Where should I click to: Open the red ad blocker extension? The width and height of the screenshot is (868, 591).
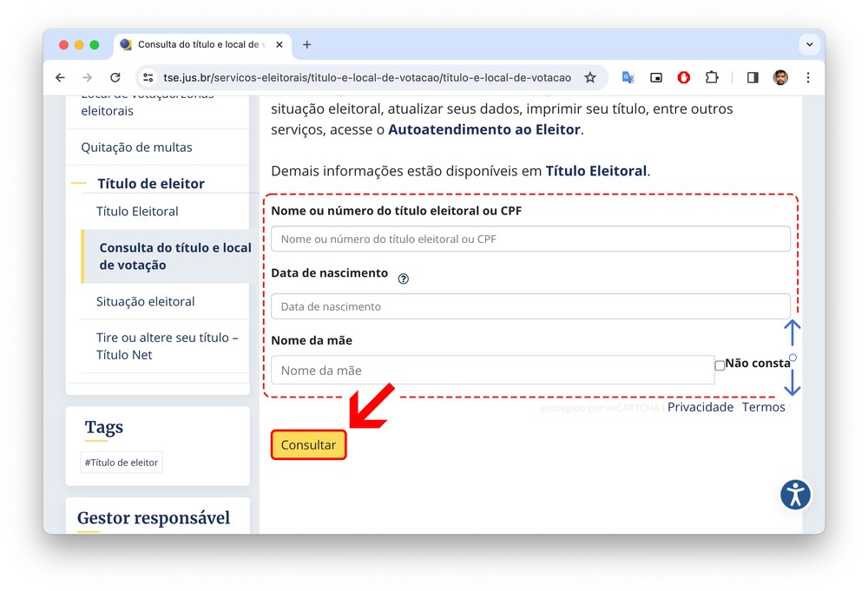click(x=684, y=78)
